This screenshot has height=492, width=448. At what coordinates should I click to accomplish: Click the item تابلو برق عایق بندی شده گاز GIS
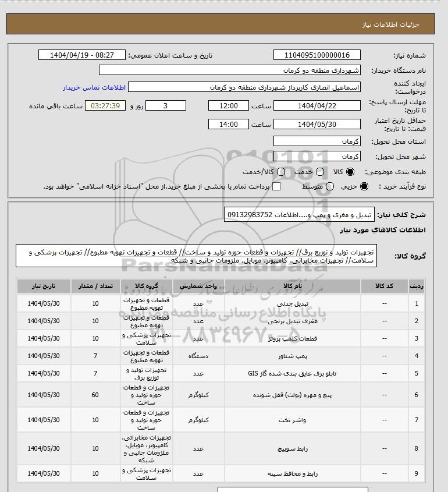[x=292, y=373]
